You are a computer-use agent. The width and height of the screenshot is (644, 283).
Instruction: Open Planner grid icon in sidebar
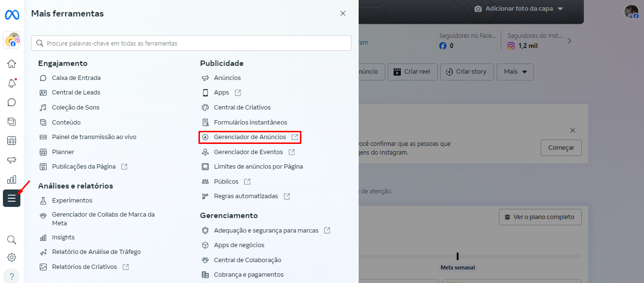point(12,141)
